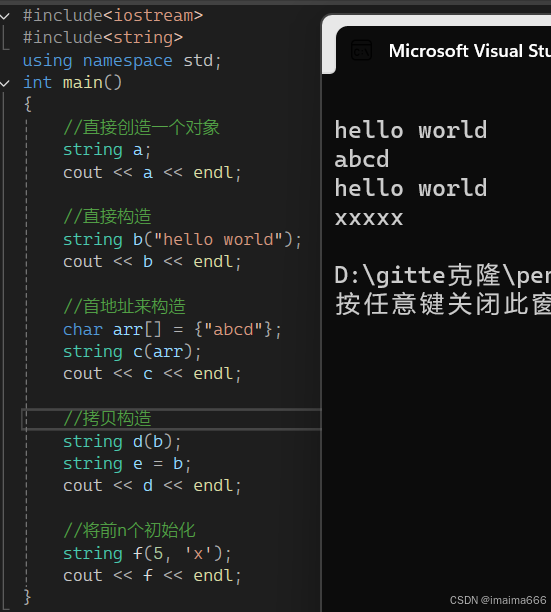
Task: Click the 'xxxxx' output in console
Action: click(369, 218)
